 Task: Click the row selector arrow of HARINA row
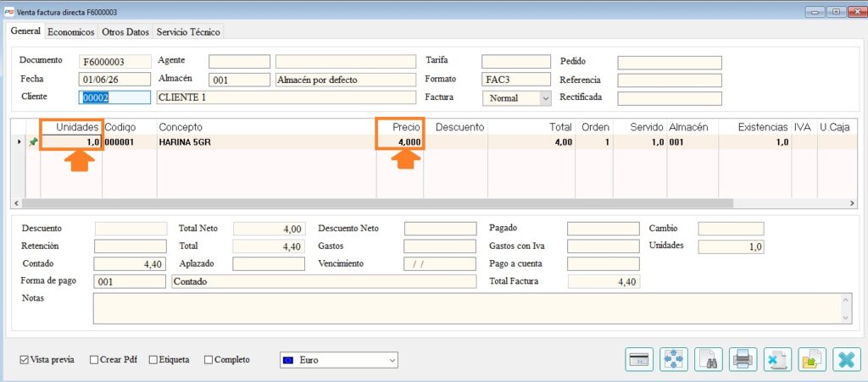(19, 142)
